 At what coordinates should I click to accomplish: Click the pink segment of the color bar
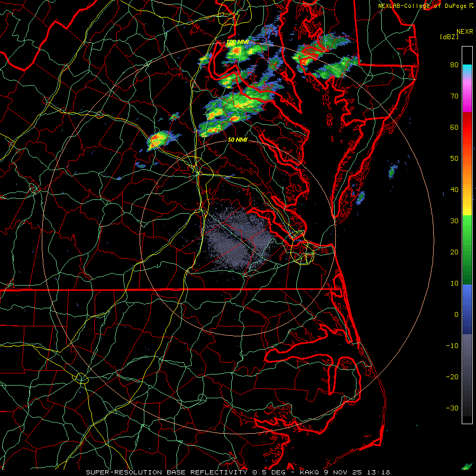pos(467,94)
